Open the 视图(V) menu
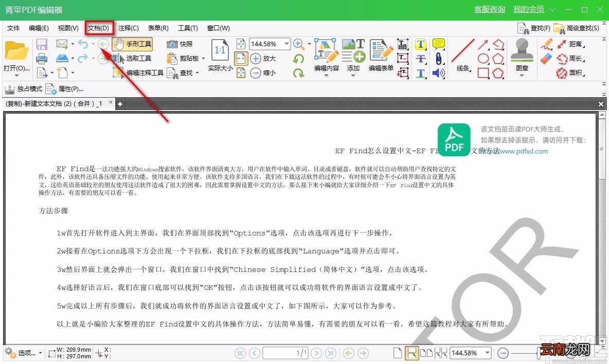Viewport: 609px width, 364px height. 68,28
